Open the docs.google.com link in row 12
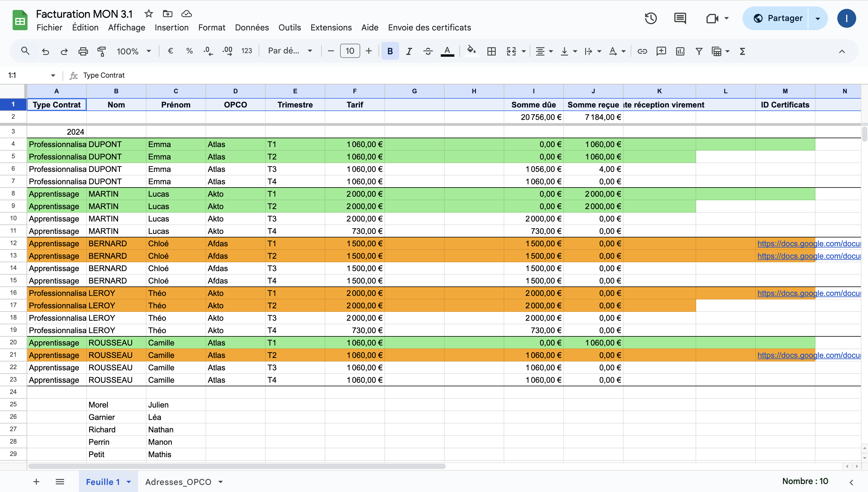The width and height of the screenshot is (868, 492). 809,244
